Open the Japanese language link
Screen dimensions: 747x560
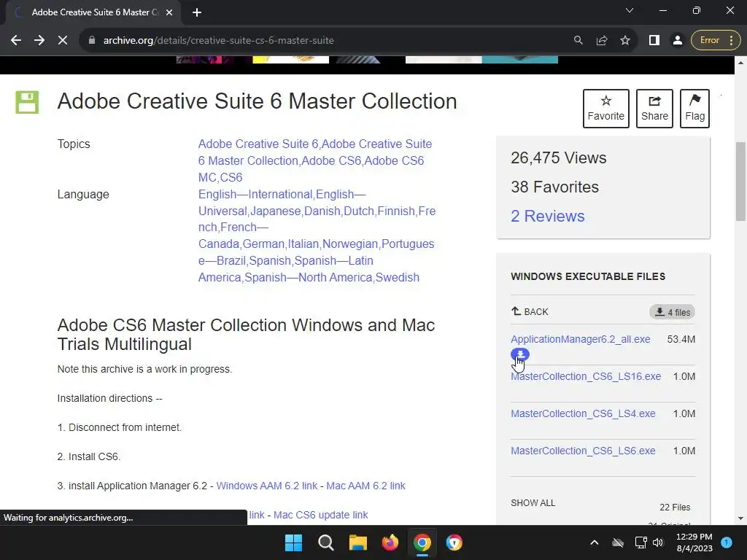click(x=275, y=211)
